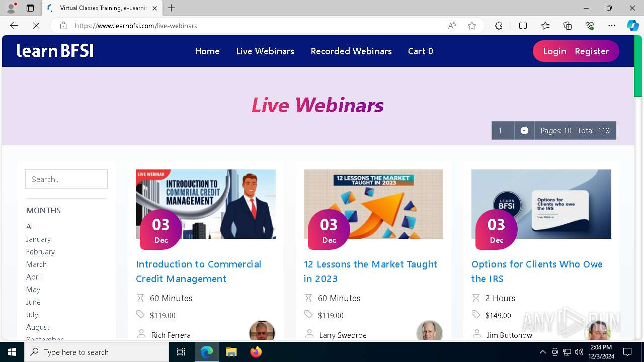This screenshot has width=644, height=362.
Task: Open the tab actions menu icon
Action: coord(30,8)
